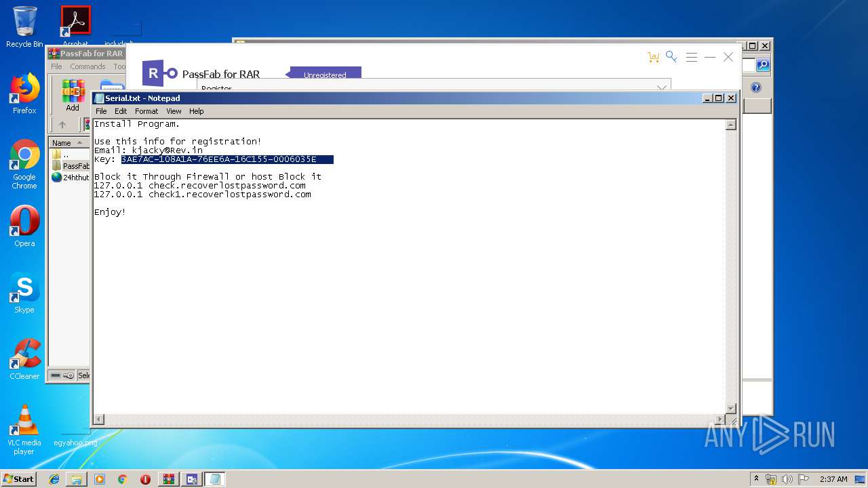The image size is (868, 488).
Task: Show hidden tray icons arrow
Action: point(756,479)
